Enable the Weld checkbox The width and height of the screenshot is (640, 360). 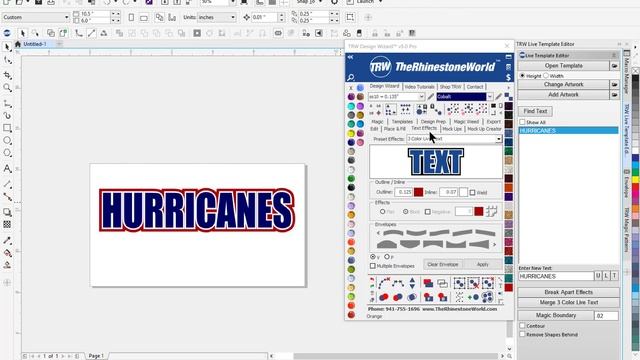(x=472, y=192)
